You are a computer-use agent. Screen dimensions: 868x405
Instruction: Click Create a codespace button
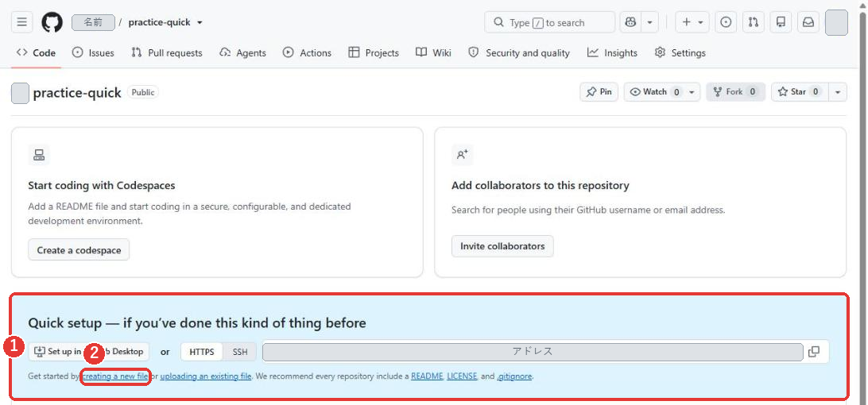click(x=79, y=249)
